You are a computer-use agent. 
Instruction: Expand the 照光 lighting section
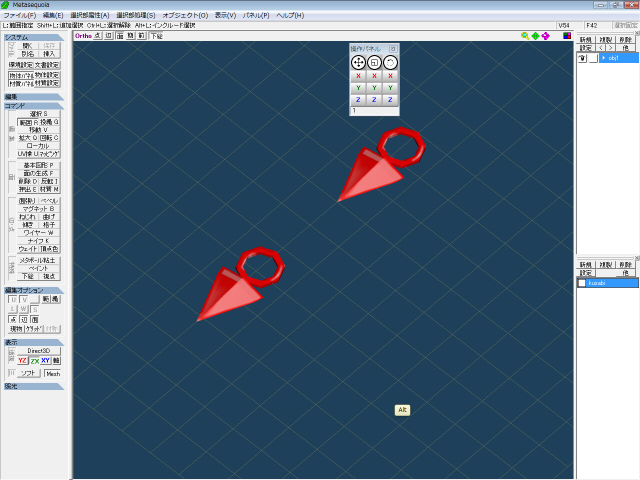33,385
